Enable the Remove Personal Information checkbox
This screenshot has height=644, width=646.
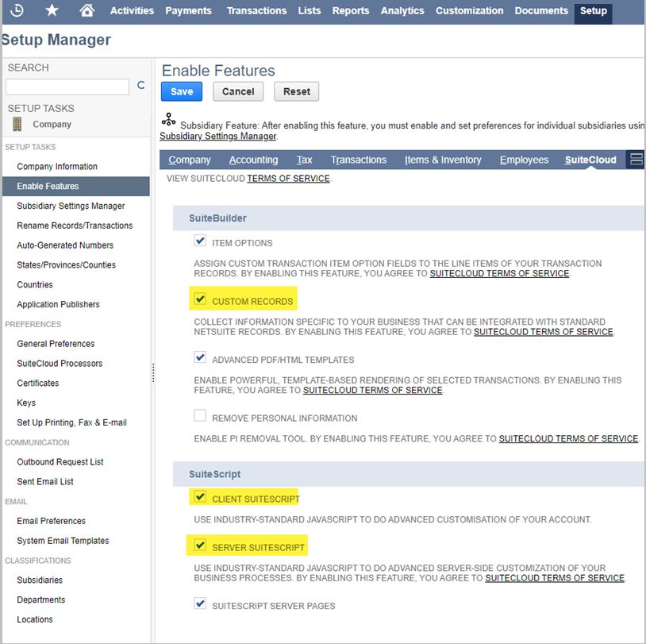tap(200, 415)
